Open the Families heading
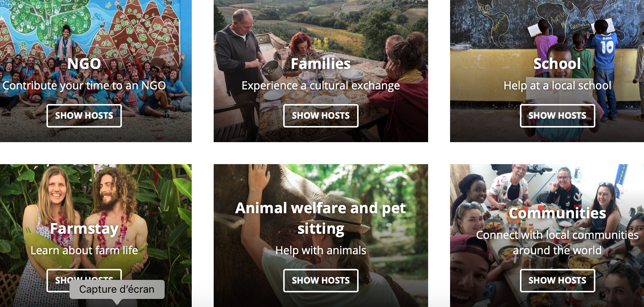Image resolution: width=644 pixels, height=307 pixels. [321, 64]
